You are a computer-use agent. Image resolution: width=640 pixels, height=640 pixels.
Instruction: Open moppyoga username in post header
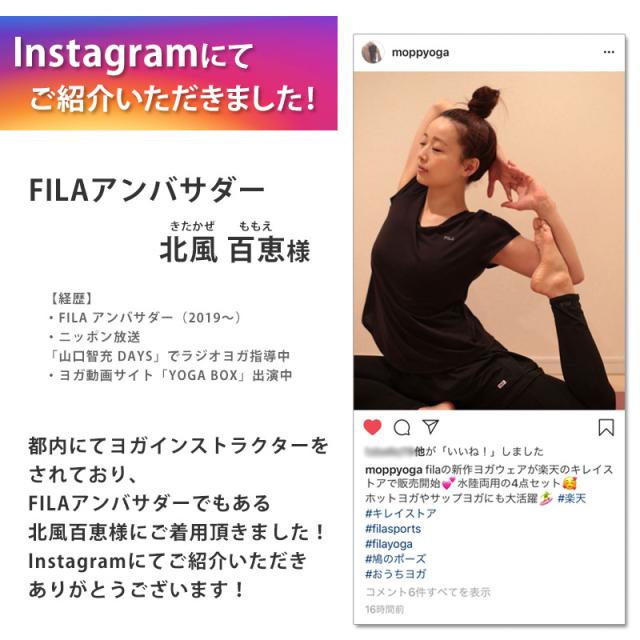(420, 52)
